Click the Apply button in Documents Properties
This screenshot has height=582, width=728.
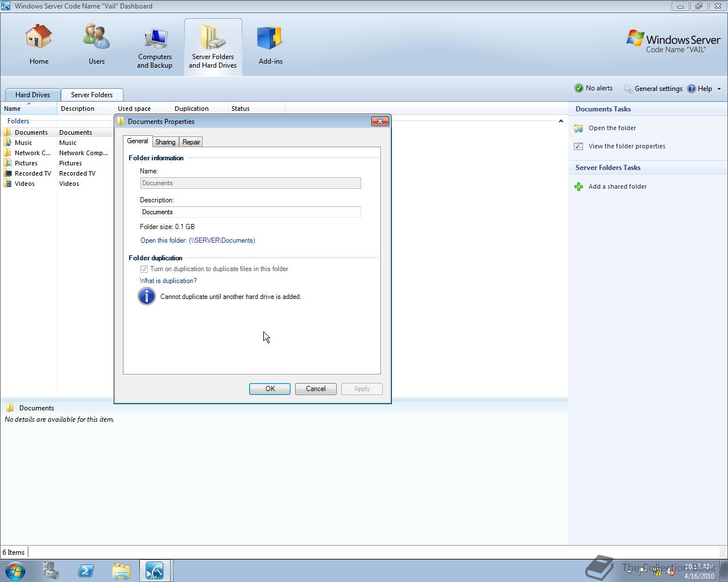[x=362, y=389]
